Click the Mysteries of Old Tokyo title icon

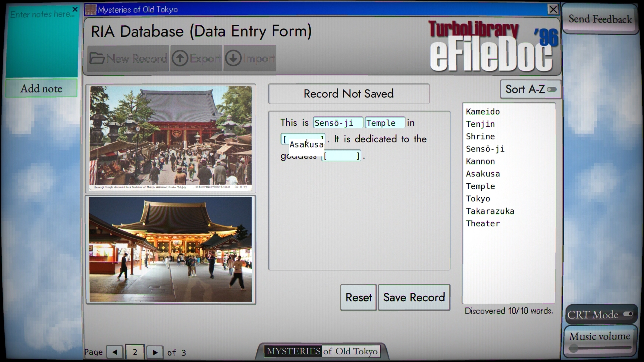(x=90, y=9)
